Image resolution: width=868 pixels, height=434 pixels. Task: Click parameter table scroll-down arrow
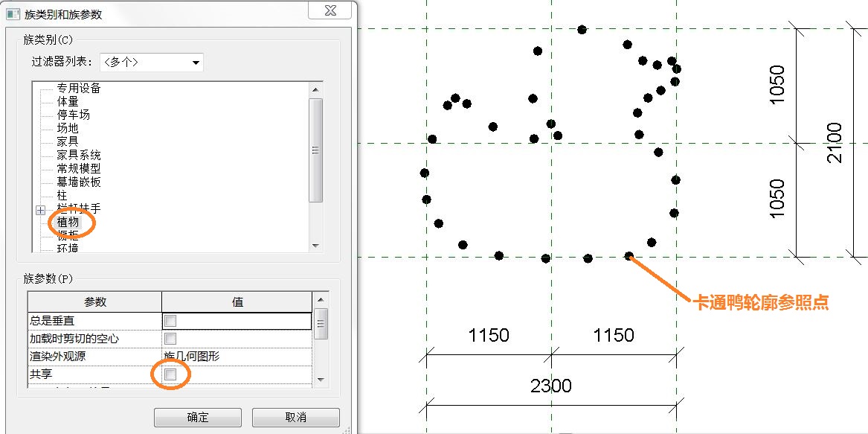pyautogui.click(x=321, y=380)
